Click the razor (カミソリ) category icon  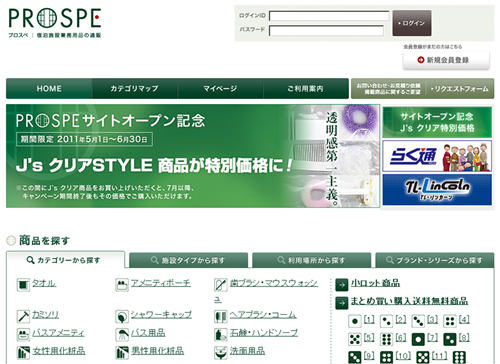point(23,316)
